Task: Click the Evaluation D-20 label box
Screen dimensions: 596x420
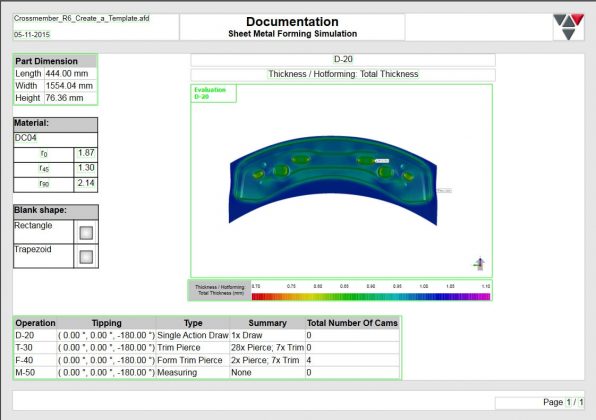Action: point(213,94)
